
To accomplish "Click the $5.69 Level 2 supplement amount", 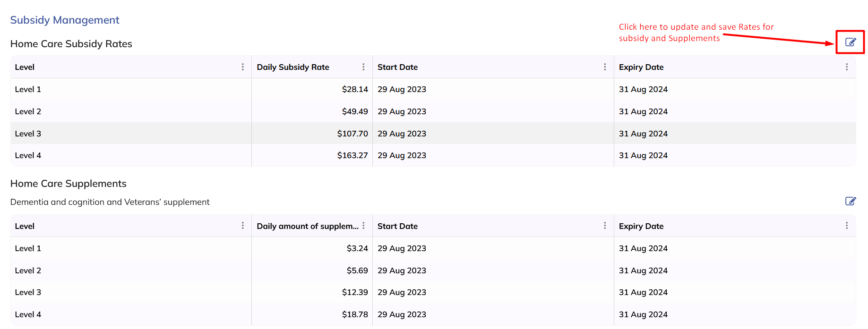I will (x=357, y=270).
